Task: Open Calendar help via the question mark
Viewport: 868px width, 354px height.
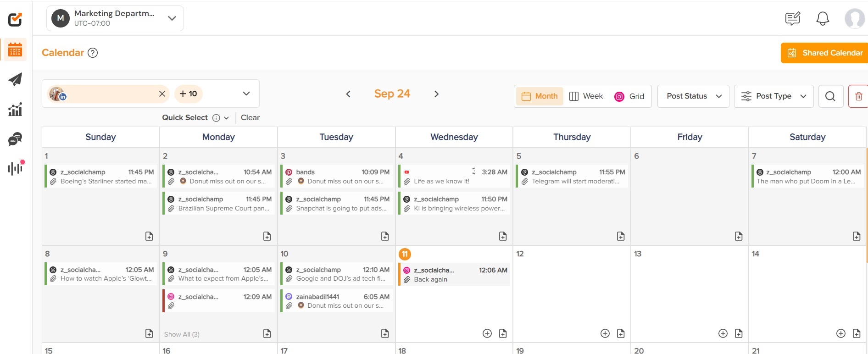Action: pyautogui.click(x=93, y=53)
